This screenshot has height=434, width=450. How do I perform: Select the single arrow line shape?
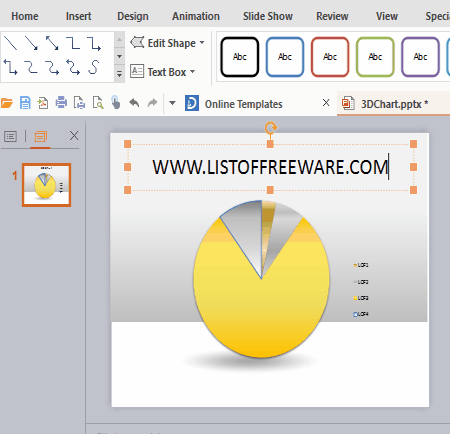click(x=31, y=43)
